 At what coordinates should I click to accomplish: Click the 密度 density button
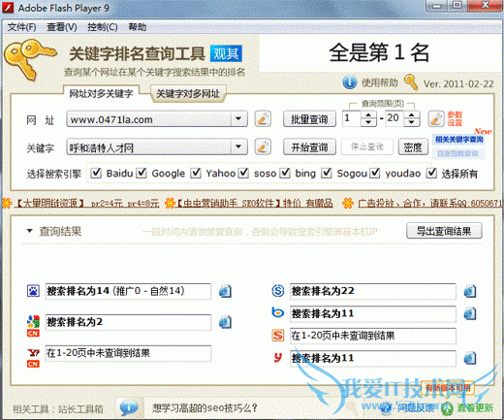(413, 147)
